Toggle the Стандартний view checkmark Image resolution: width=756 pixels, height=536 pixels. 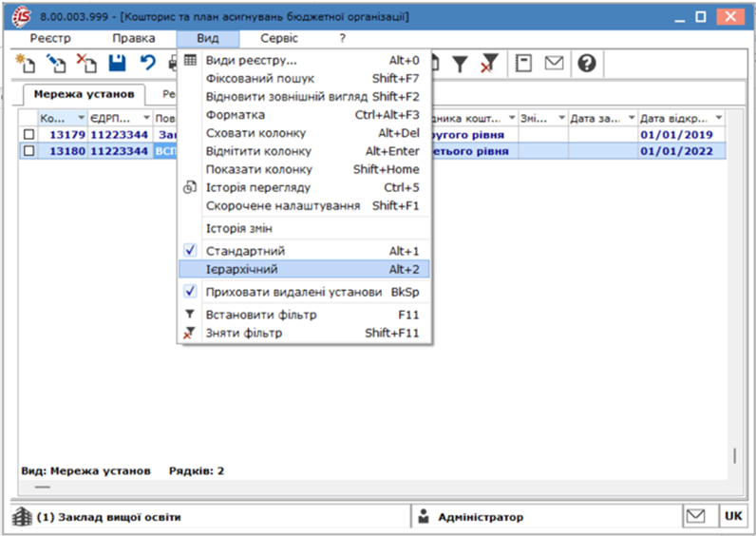(191, 250)
